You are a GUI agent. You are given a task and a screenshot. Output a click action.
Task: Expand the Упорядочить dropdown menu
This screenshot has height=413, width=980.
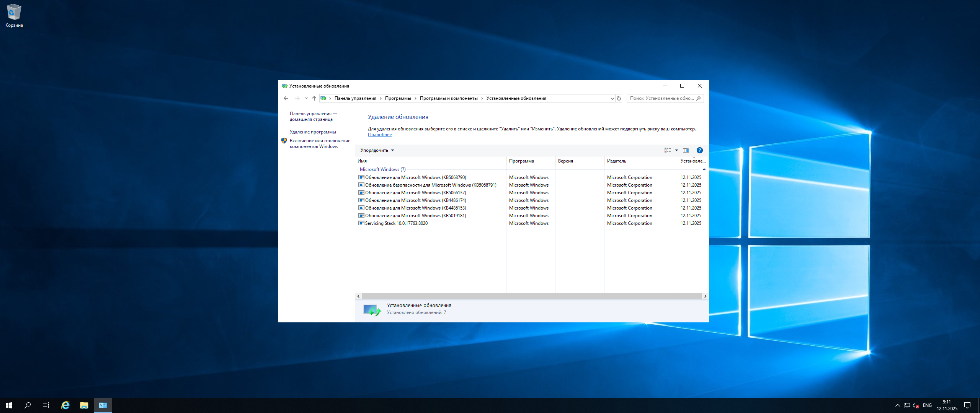coord(377,150)
